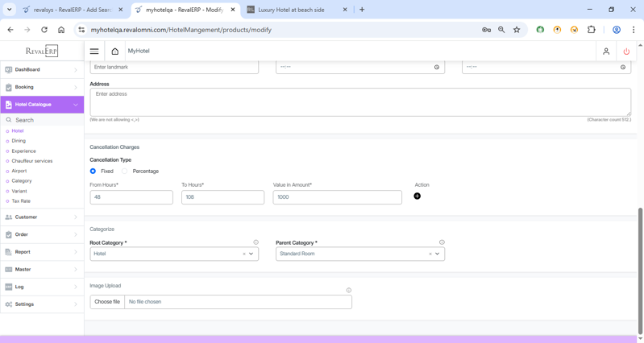644x343 pixels.
Task: Click the Choose file button
Action: 107,302
